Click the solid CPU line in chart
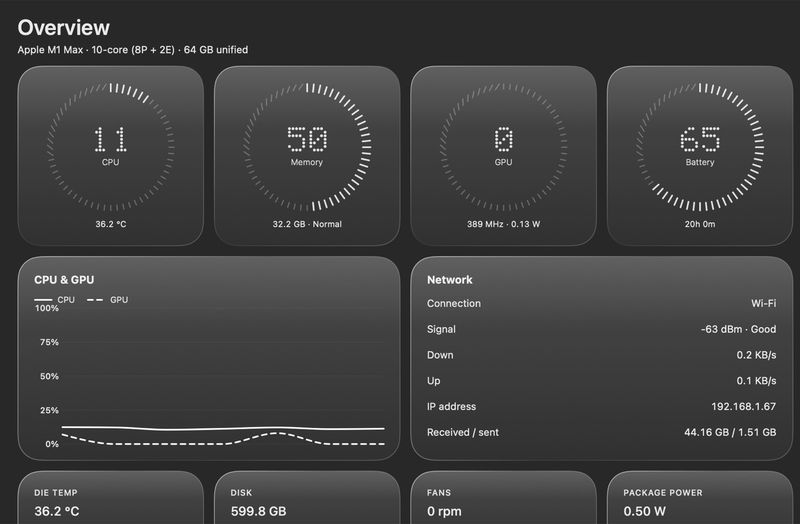The image size is (800, 524). pos(223,428)
